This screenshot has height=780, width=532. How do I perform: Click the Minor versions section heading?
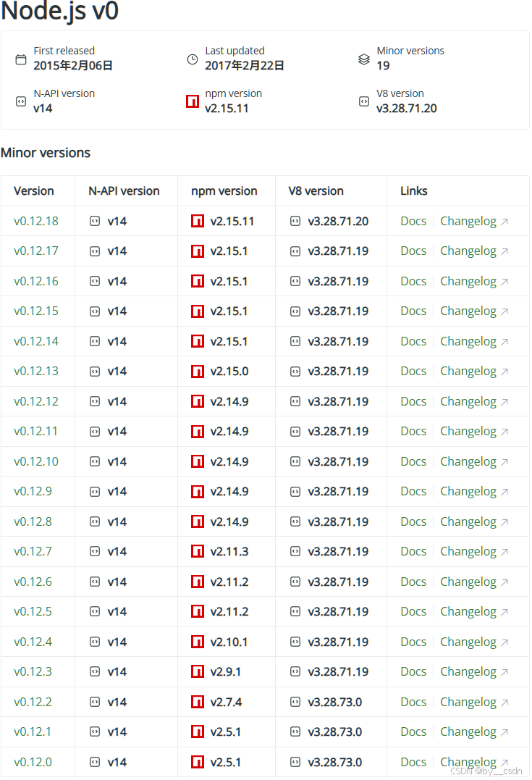(x=46, y=153)
